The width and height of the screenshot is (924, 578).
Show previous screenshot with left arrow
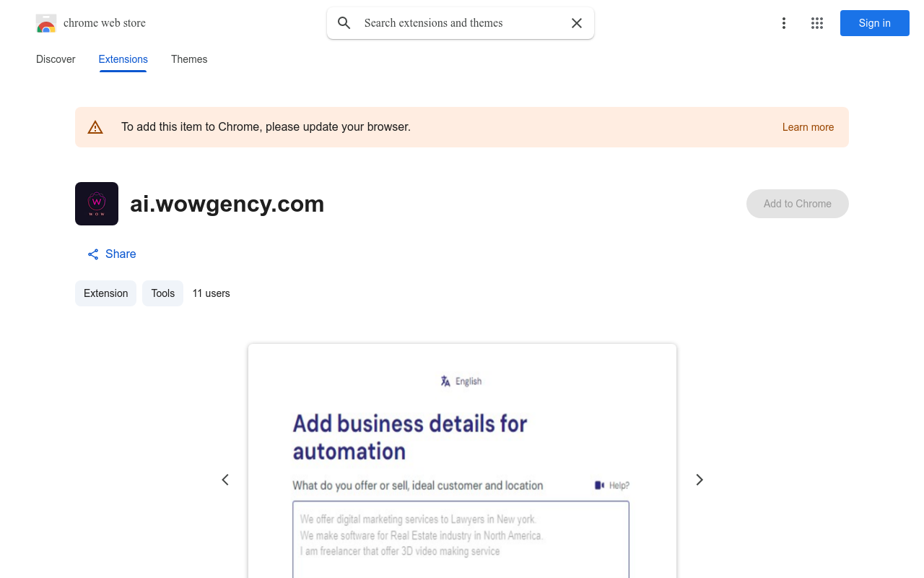[x=225, y=480]
